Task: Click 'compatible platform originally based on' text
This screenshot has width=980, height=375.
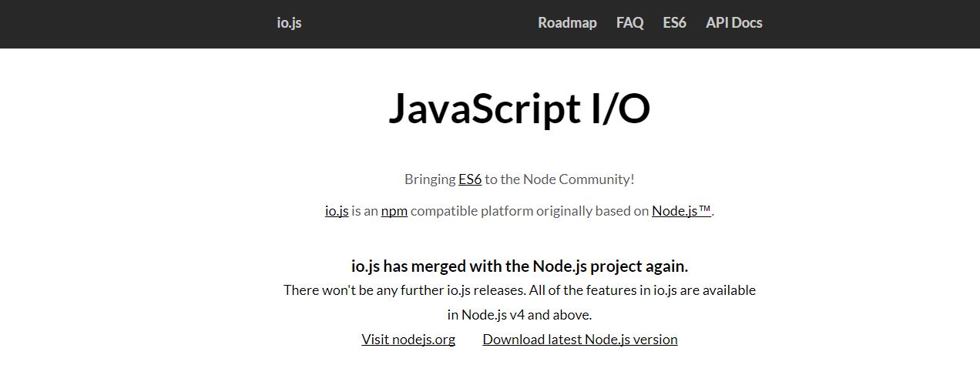Action: (x=529, y=211)
